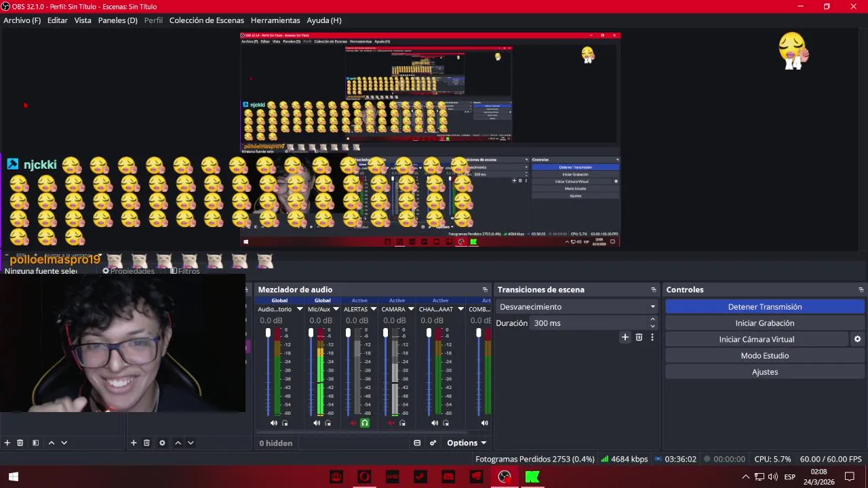Viewport: 868px width, 488px height.
Task: Open CAMARA channel dropdown arrow
Action: click(412, 309)
